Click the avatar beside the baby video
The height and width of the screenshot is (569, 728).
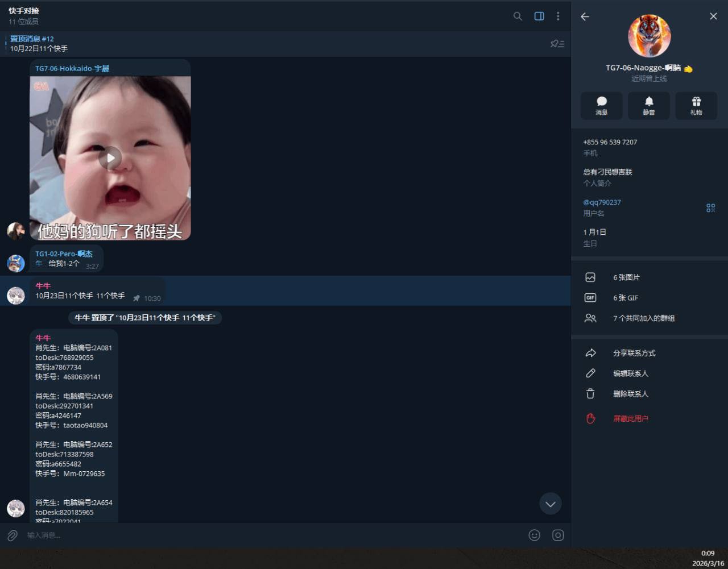[x=16, y=231]
